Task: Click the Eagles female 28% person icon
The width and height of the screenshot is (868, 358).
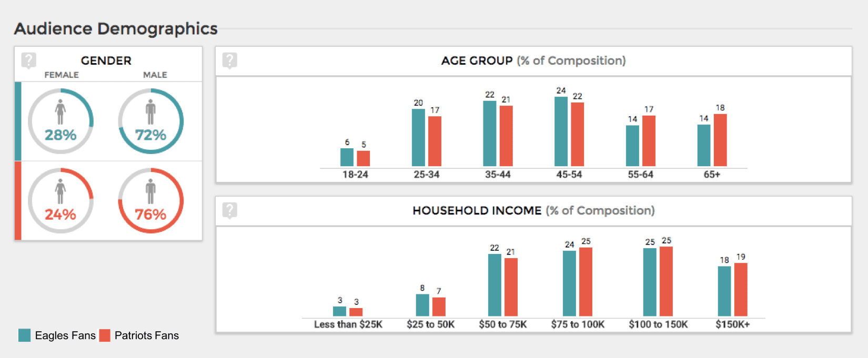Action: (60, 111)
